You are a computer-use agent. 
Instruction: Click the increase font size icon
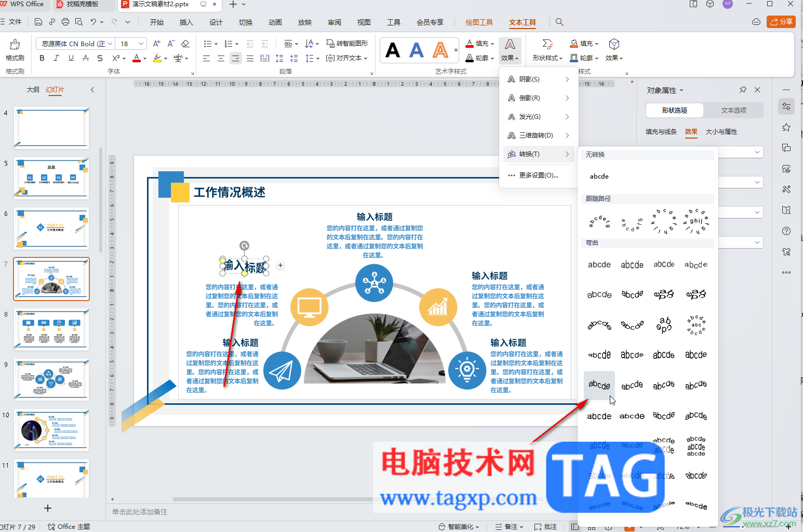pyautogui.click(x=156, y=44)
